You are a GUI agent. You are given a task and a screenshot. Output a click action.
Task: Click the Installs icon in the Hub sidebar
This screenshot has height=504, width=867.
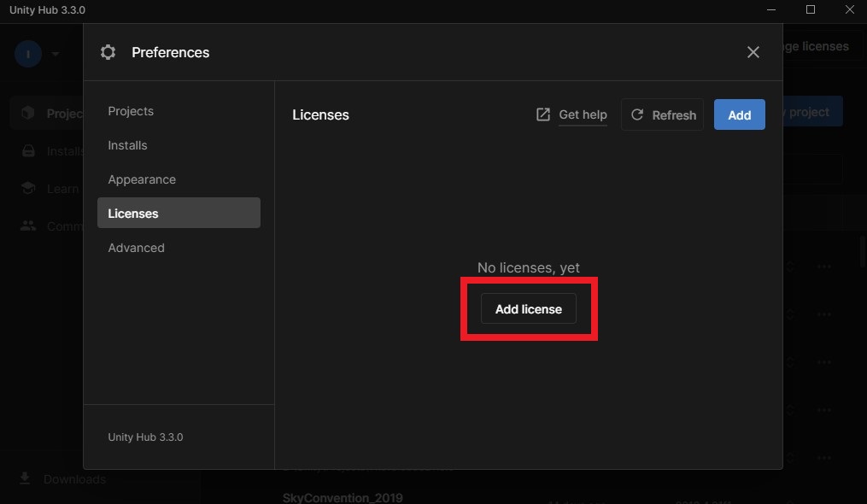pos(29,151)
